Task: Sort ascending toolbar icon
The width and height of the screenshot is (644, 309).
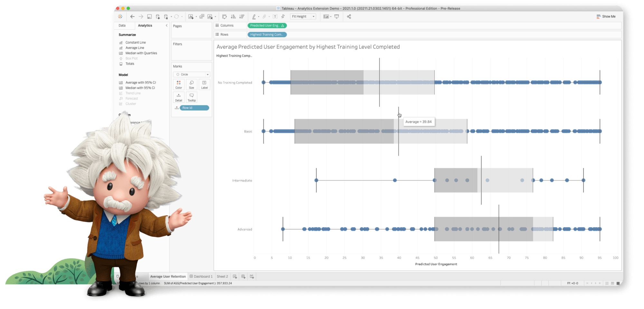Action: click(233, 16)
